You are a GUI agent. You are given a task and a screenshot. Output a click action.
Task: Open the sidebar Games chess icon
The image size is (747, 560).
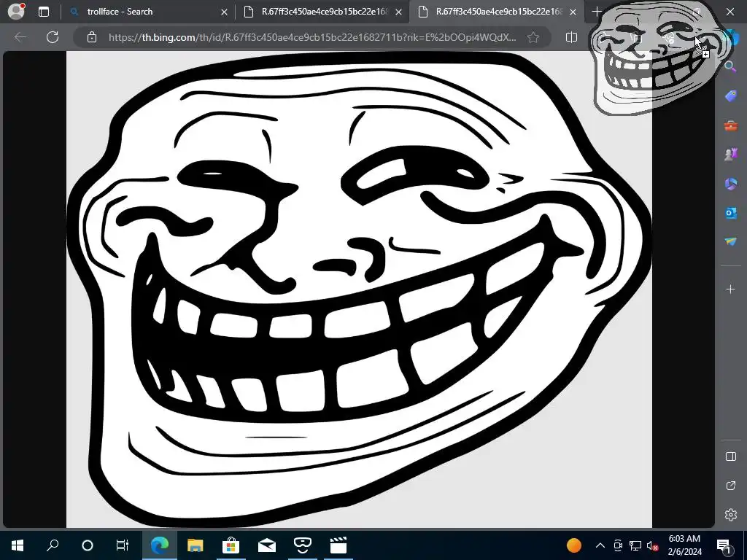pos(730,155)
